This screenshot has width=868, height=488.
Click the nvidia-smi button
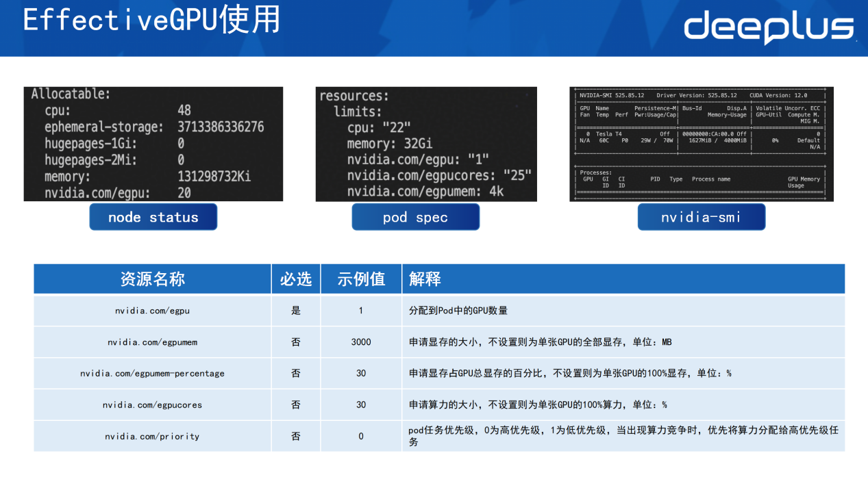pos(701,217)
